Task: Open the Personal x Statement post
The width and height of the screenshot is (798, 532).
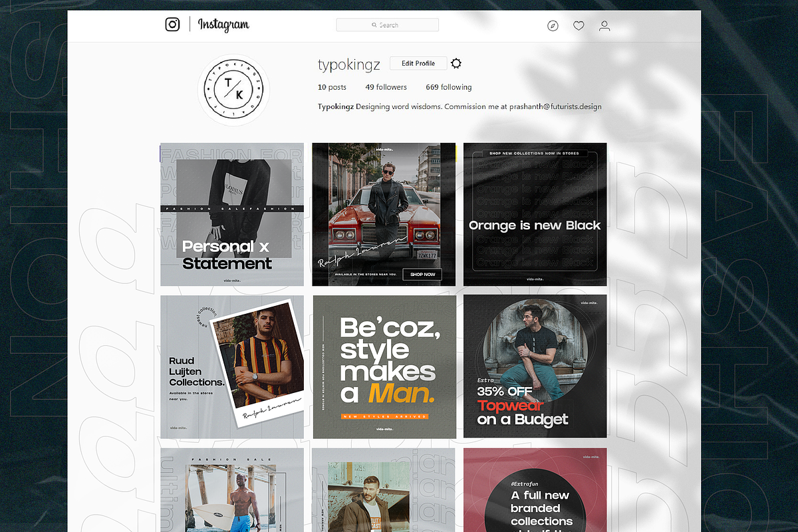Action: 232,214
